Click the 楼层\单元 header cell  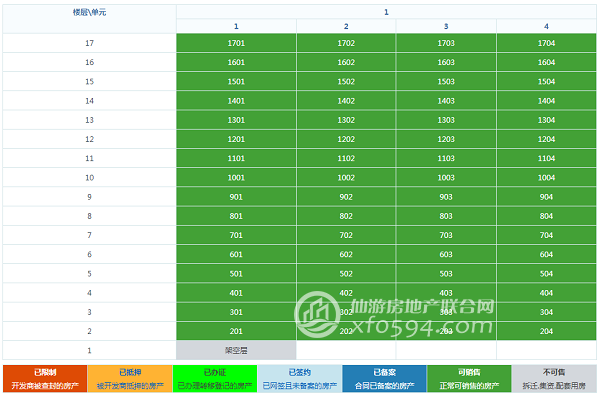coord(90,19)
